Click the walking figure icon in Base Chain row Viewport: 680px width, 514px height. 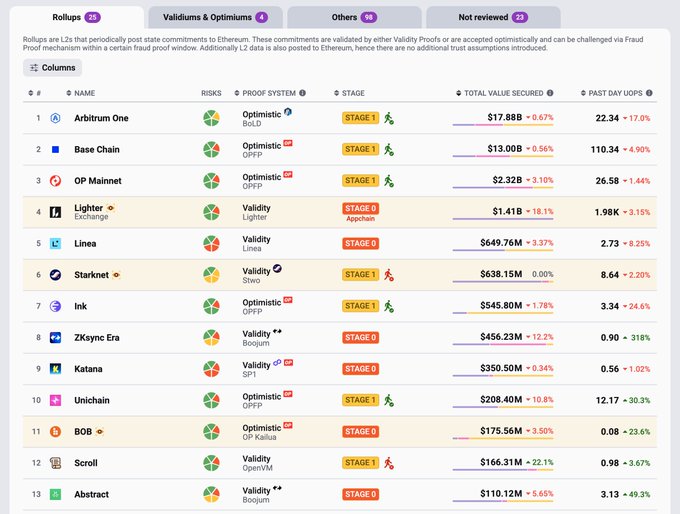(x=389, y=149)
